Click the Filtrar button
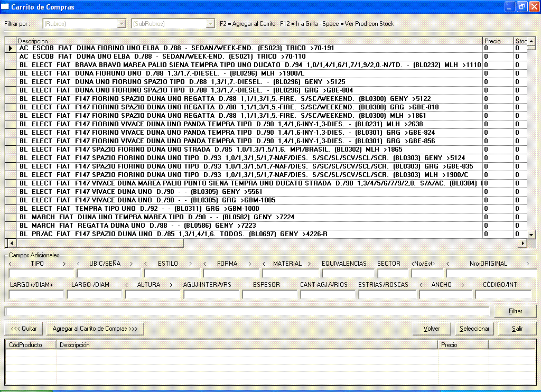The width and height of the screenshot is (541, 392). pos(515,311)
